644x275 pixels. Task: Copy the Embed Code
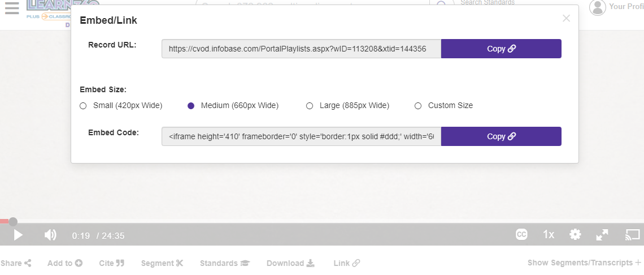click(x=501, y=136)
